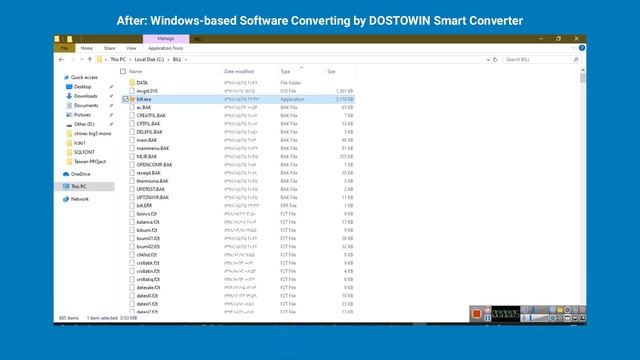Sort files by Name column
This screenshot has width=640, height=360.
tap(136, 71)
